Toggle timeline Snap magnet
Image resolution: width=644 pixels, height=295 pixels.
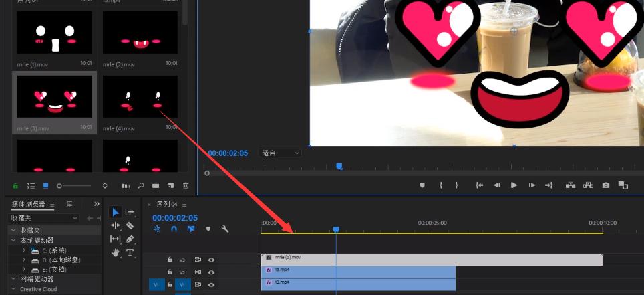[174, 229]
